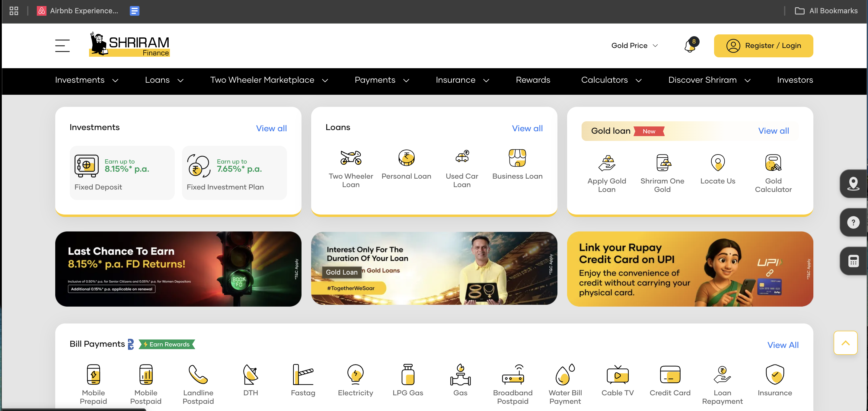
Task: Open the Gold Loan interest banner
Action: pos(434,268)
